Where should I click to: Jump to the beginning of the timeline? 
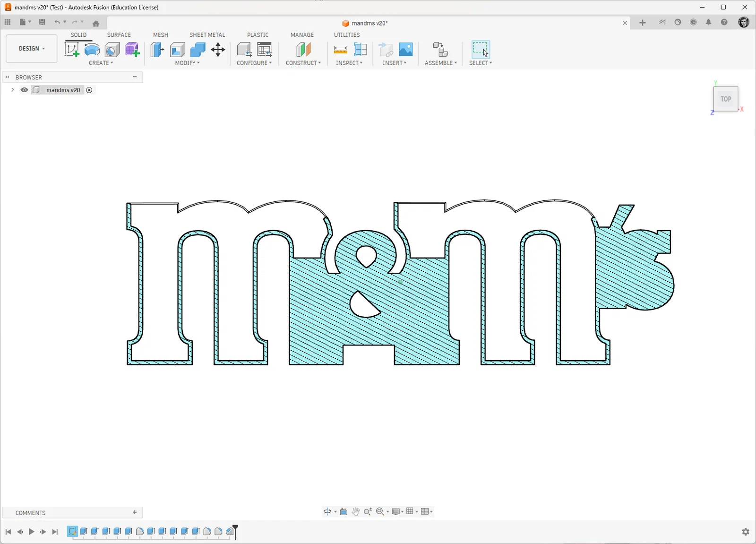click(8, 532)
